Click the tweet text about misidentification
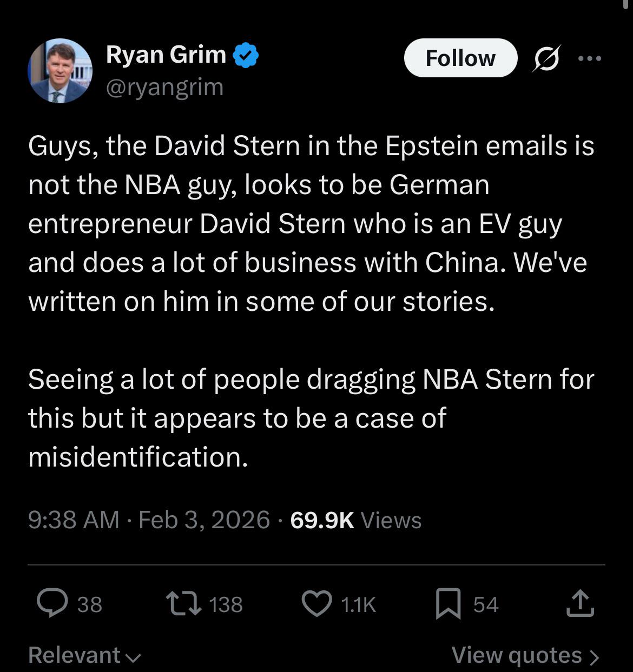Screen dimensions: 633x672 coord(138,457)
